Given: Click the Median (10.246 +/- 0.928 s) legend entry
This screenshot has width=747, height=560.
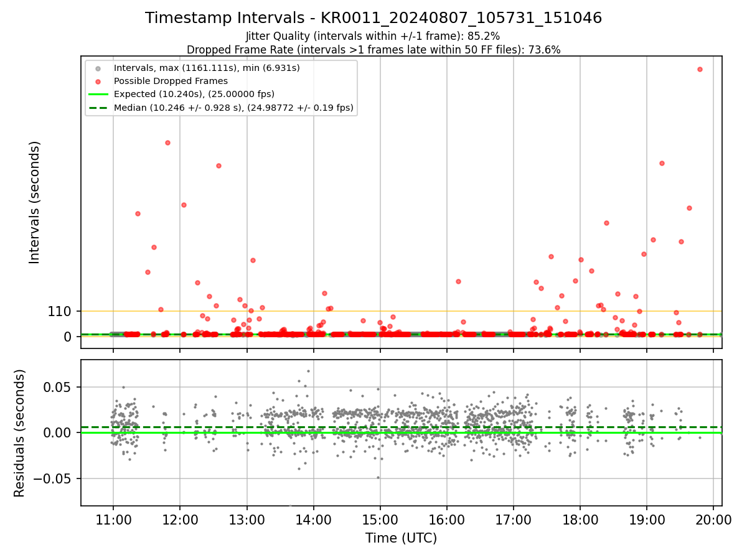Looking at the screenshot, I should (233, 108).
